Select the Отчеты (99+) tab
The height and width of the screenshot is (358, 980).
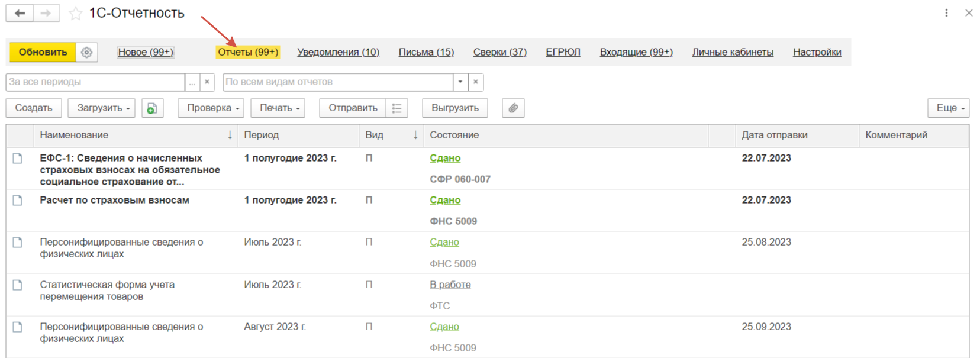coord(248,52)
